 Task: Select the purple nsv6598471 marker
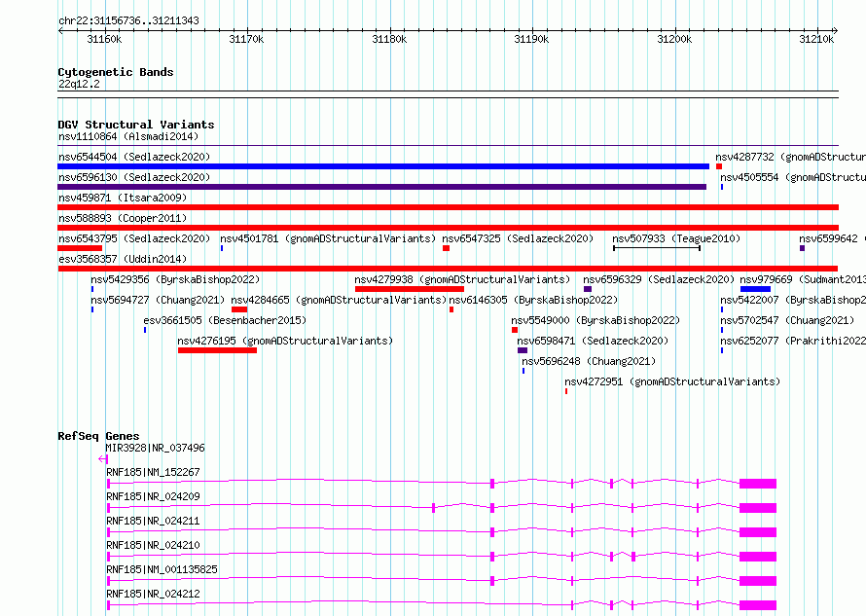click(523, 350)
